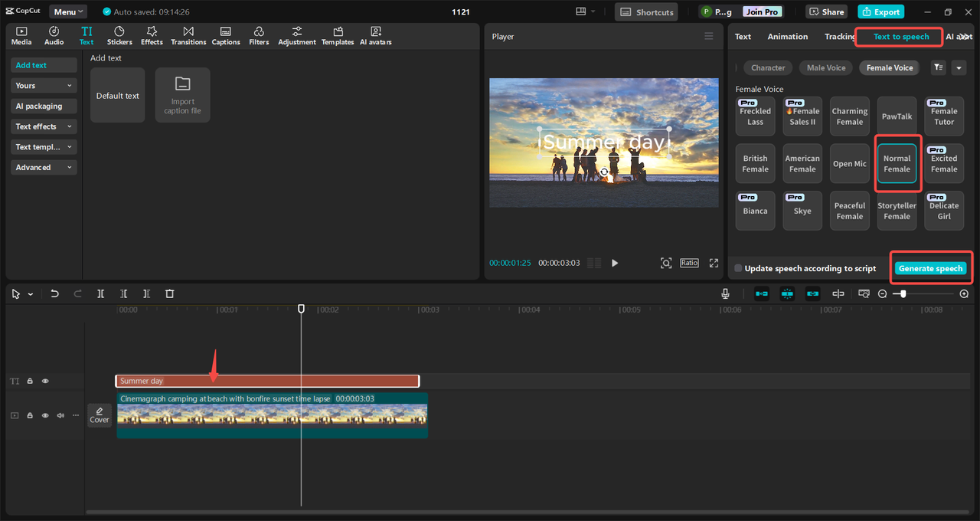
Task: Switch to the Animation tab
Action: 787,36
